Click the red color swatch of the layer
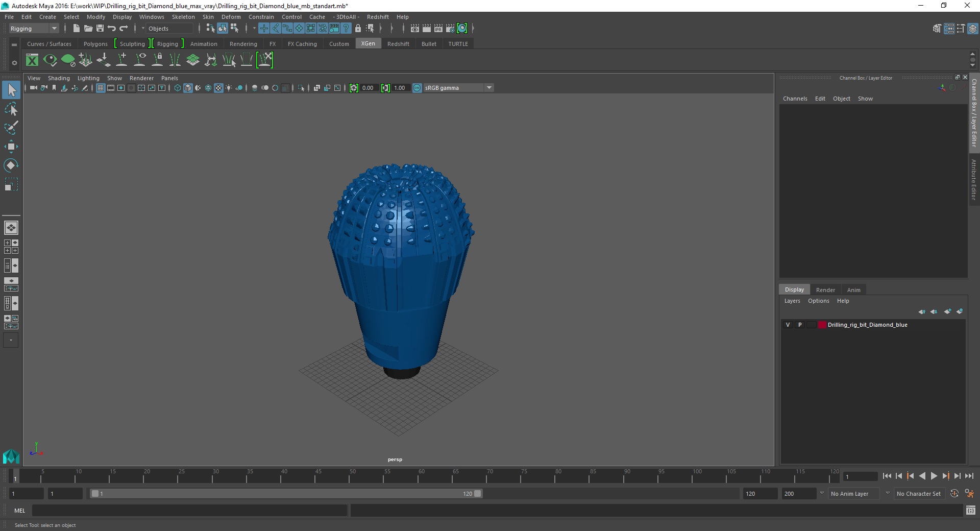The height and width of the screenshot is (531, 980). (x=822, y=325)
